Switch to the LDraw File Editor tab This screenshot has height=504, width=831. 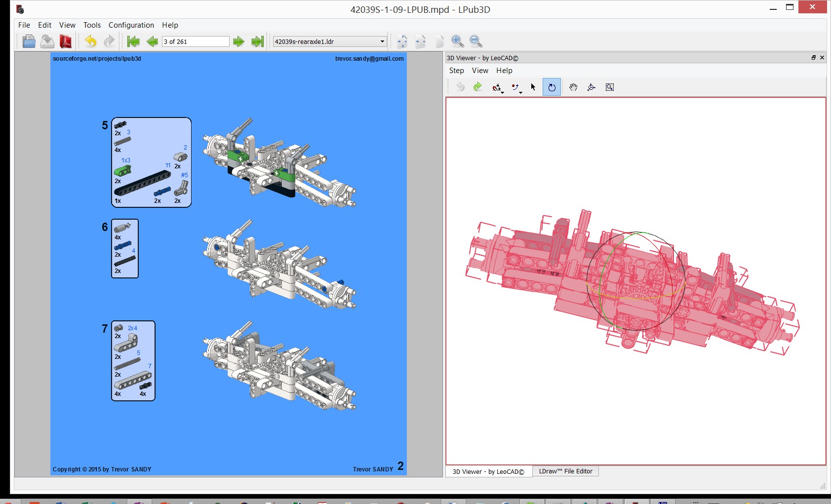click(x=565, y=471)
